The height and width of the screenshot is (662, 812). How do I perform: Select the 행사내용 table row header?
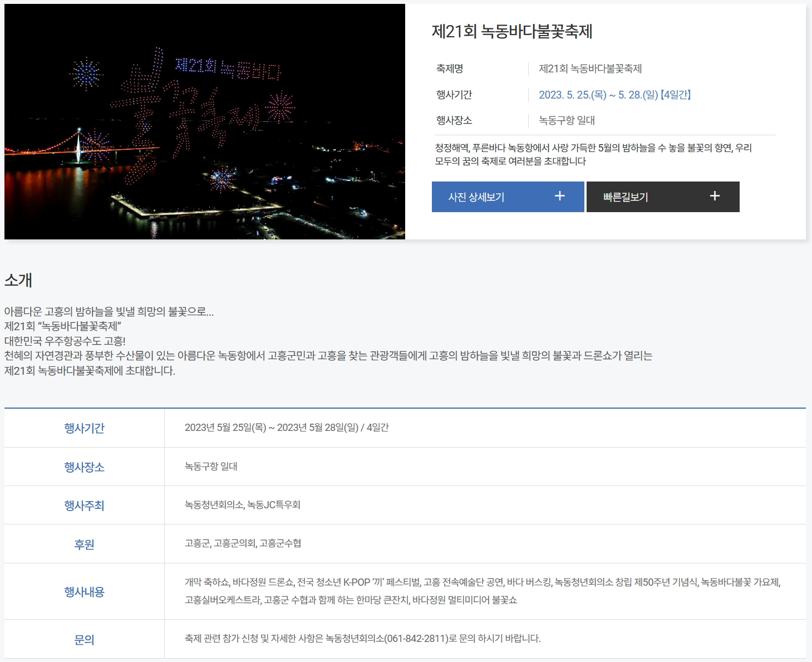pos(84,592)
